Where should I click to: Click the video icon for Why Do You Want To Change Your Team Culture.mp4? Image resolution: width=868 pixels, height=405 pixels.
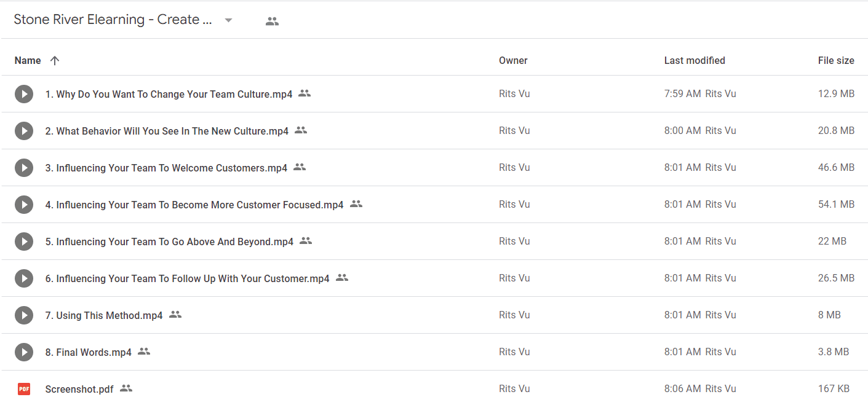tap(24, 94)
